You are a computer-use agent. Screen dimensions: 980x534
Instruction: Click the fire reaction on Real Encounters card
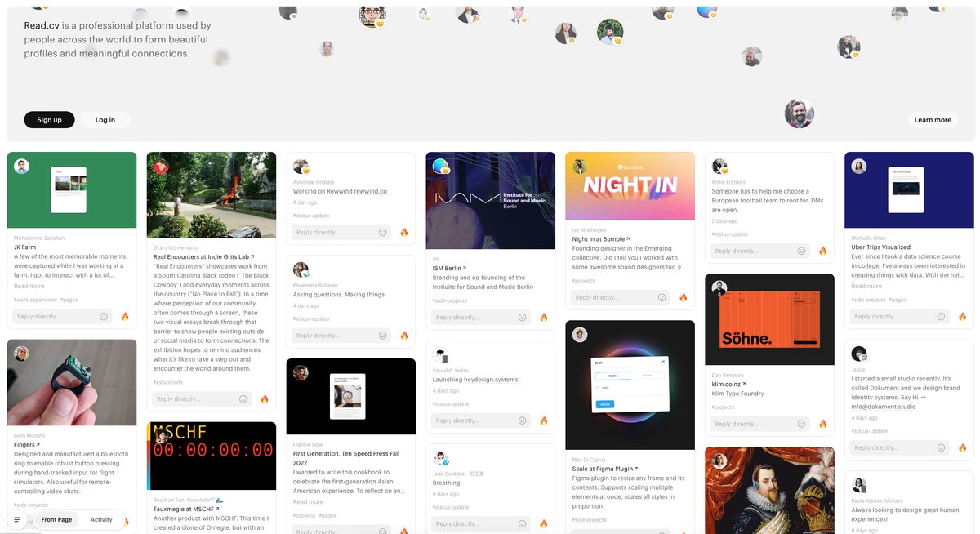pyautogui.click(x=265, y=398)
